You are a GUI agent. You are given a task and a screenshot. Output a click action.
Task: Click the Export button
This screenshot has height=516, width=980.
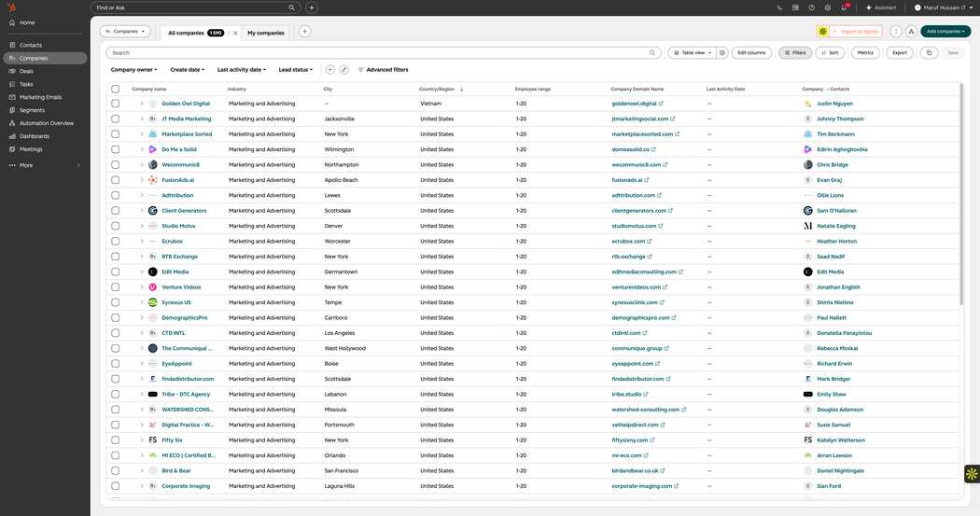(x=900, y=52)
